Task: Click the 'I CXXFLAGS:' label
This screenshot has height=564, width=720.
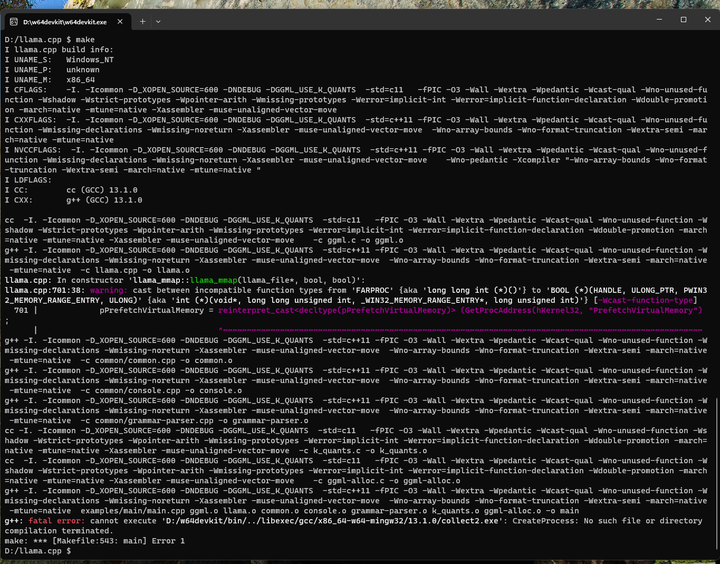Action: point(30,120)
